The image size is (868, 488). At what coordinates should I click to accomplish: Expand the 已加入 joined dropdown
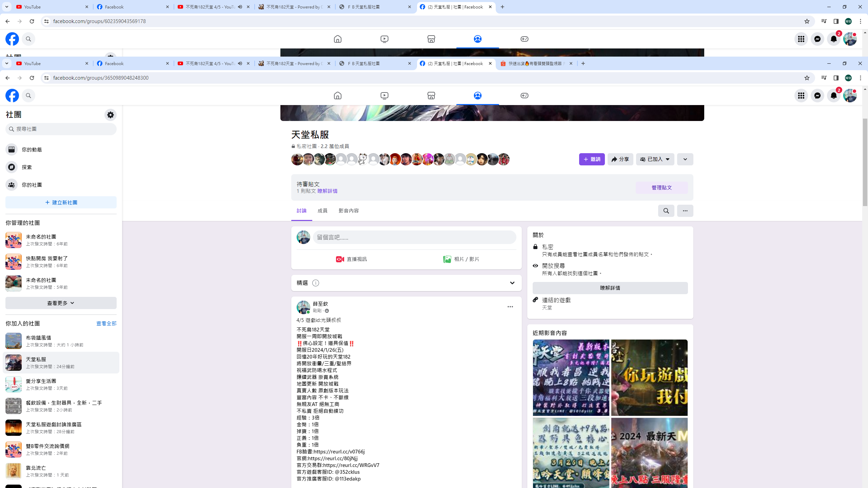coord(655,159)
